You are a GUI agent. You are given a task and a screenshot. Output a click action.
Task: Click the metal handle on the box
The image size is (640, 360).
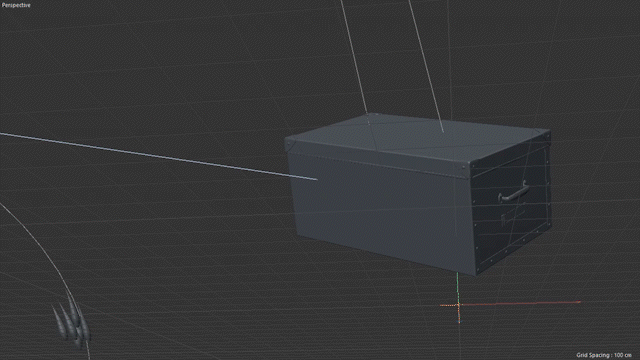point(513,192)
